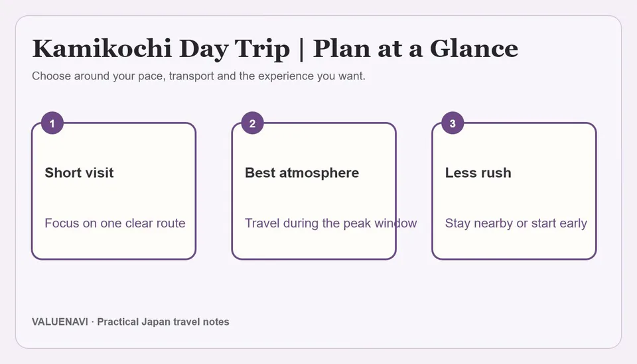Click the VALUENAVI footer brand name
The height and width of the screenshot is (364, 637).
coord(60,322)
